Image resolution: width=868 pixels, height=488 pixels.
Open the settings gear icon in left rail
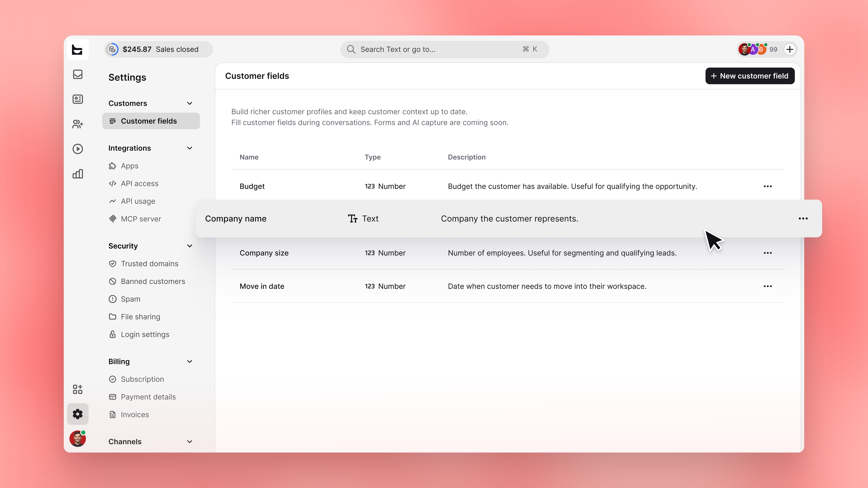78,414
